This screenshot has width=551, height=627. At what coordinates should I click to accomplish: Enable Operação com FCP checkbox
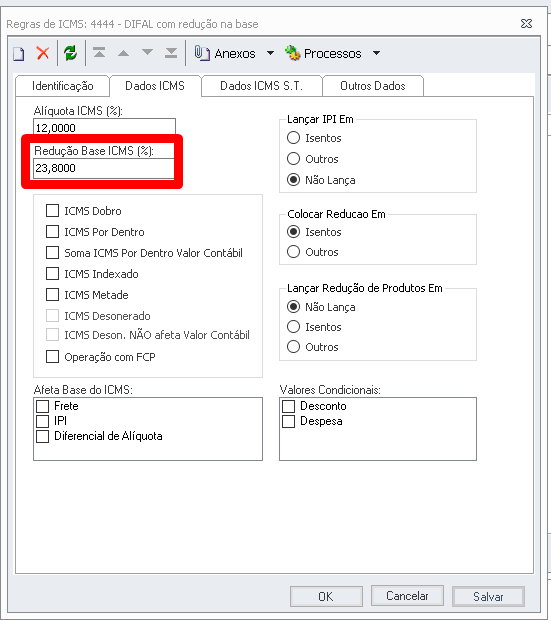tap(52, 356)
